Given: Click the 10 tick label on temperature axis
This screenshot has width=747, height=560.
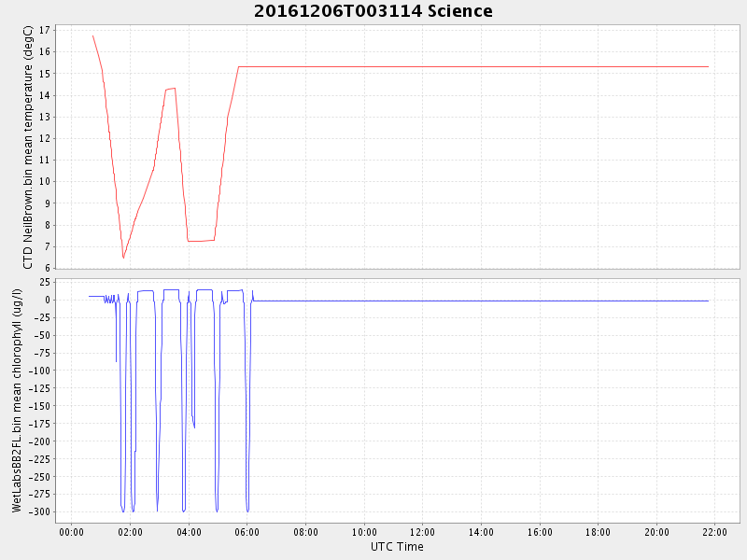Looking at the screenshot, I should coord(43,182).
